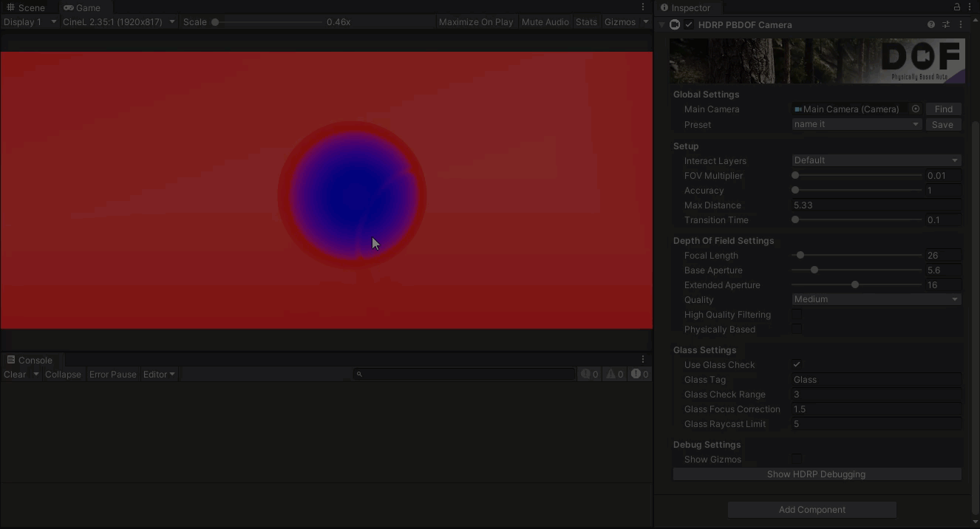The width and height of the screenshot is (980, 529).
Task: Click Show HDRP Debugging button
Action: click(x=817, y=474)
